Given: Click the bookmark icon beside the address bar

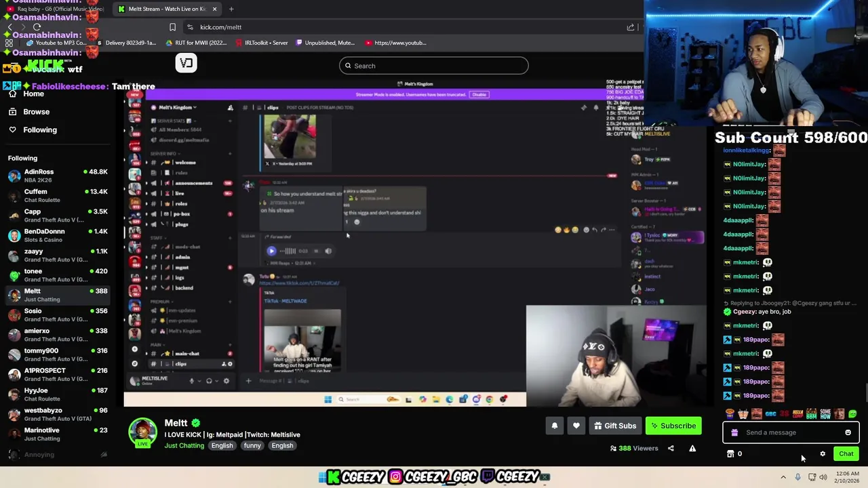Looking at the screenshot, I should (172, 27).
